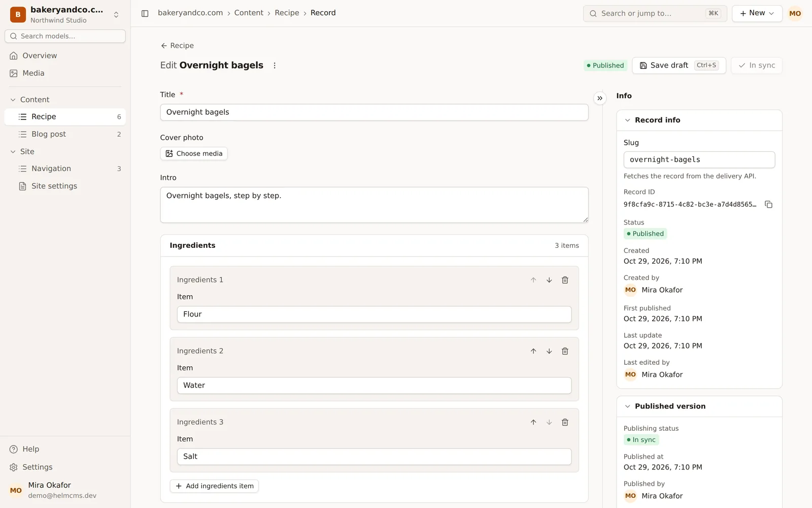
Task: Click the In sync publishing status badge
Action: click(641, 440)
